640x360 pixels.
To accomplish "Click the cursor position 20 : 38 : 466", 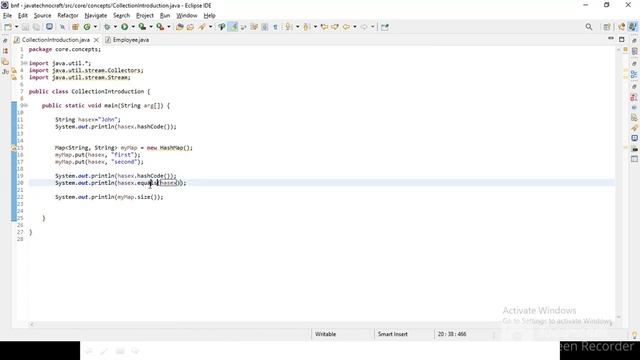I will [452, 334].
